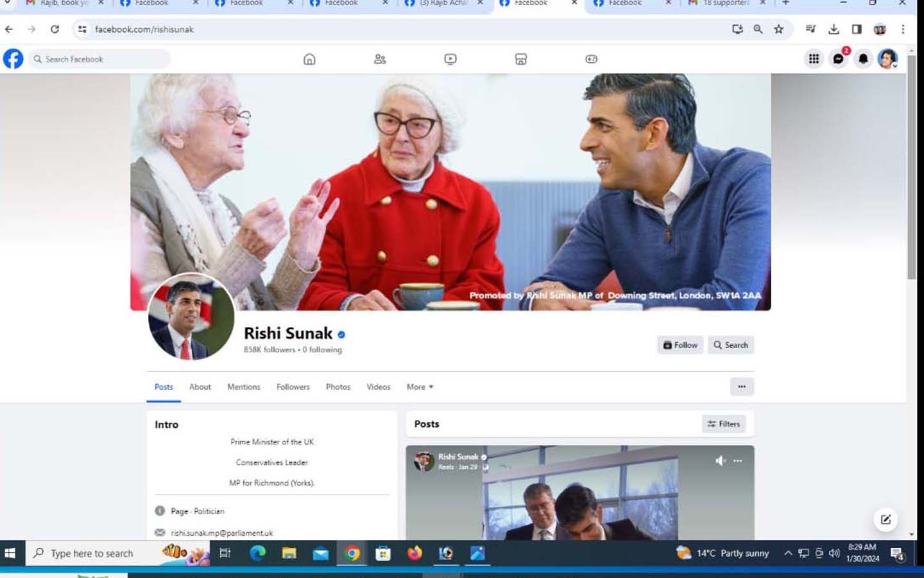This screenshot has width=924, height=578.
Task: Open the zoom magnifier icon in the address bar
Action: pos(758,29)
